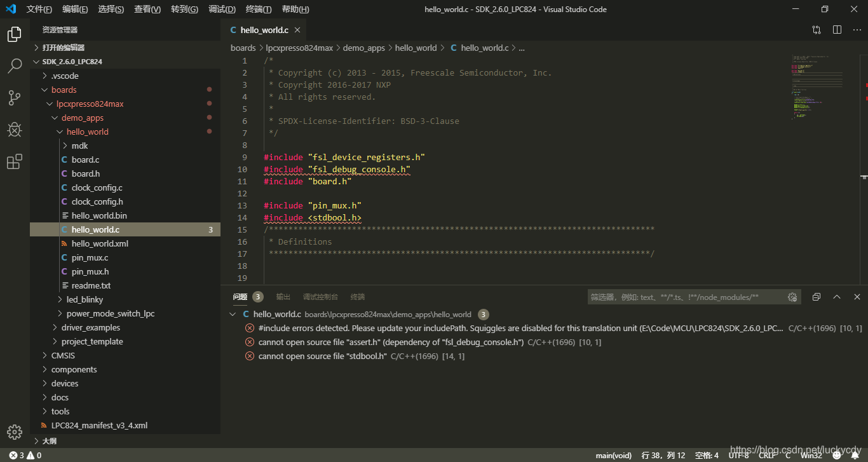Click the lpcxpresso824max breadcrumb

tap(299, 48)
